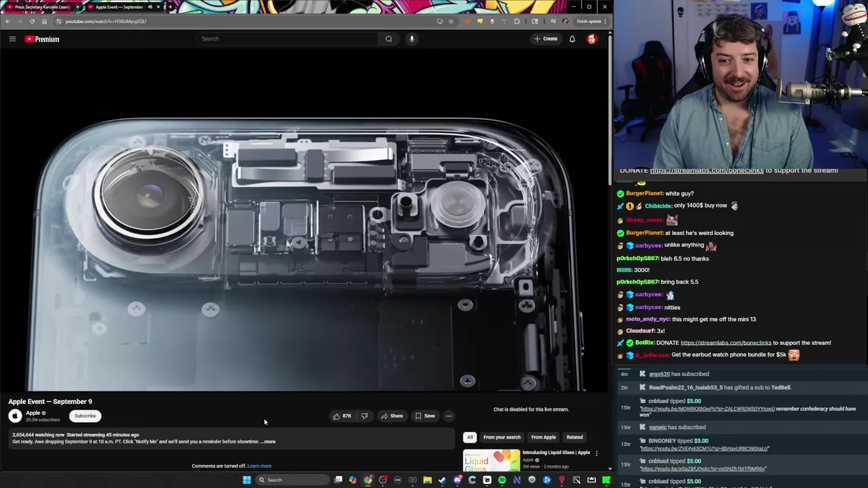Open Apple channel avatar
868x488 pixels.
pos(15,415)
